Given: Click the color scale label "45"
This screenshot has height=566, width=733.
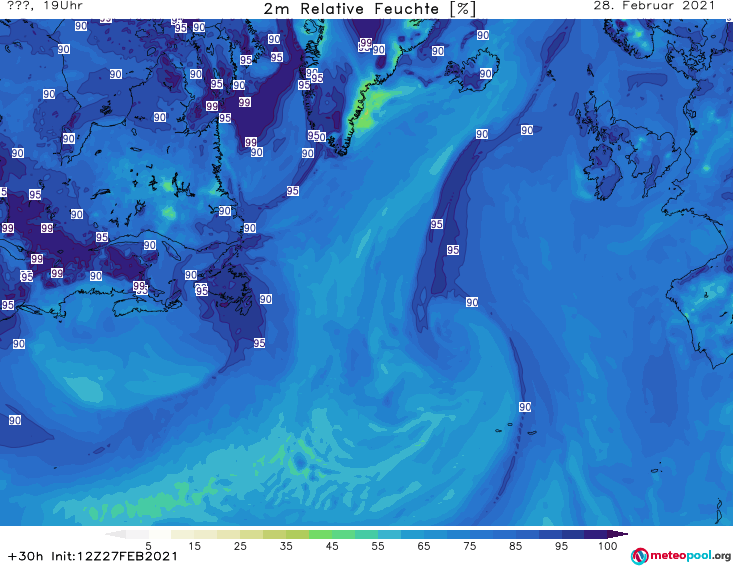Looking at the screenshot, I should click(x=331, y=545).
